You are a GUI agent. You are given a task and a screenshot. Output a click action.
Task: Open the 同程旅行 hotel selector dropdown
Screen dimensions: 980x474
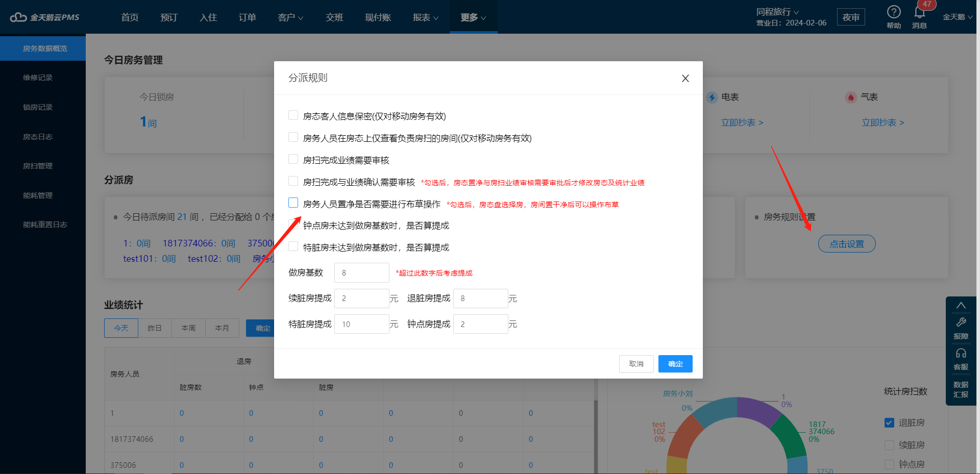coord(778,12)
